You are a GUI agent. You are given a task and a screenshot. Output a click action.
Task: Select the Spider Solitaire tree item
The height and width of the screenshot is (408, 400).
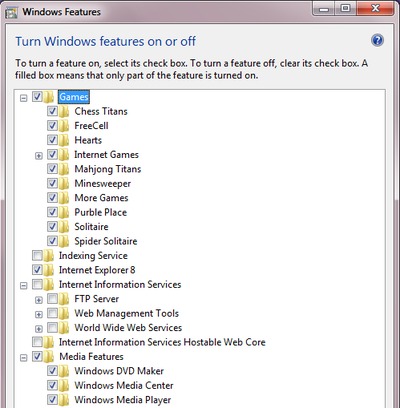tap(106, 241)
